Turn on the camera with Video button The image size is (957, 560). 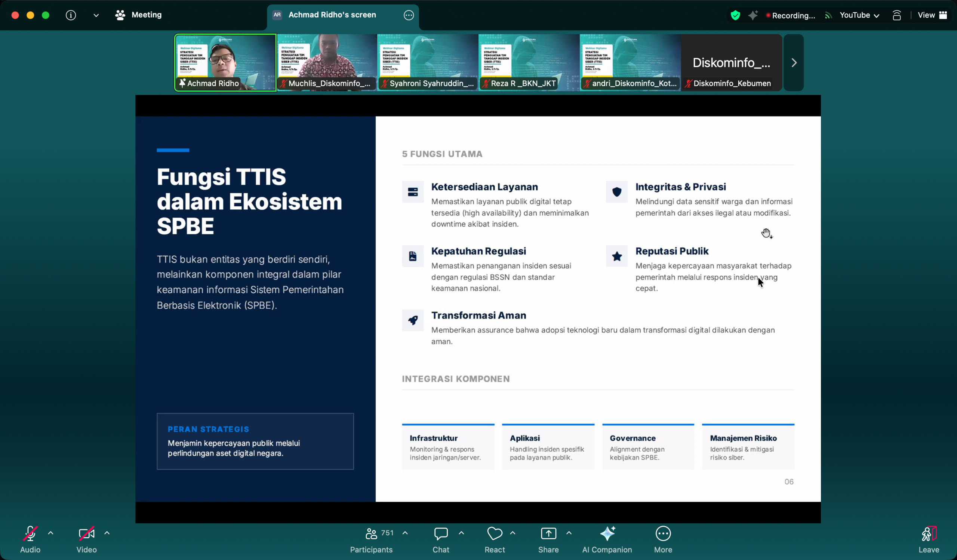point(86,539)
